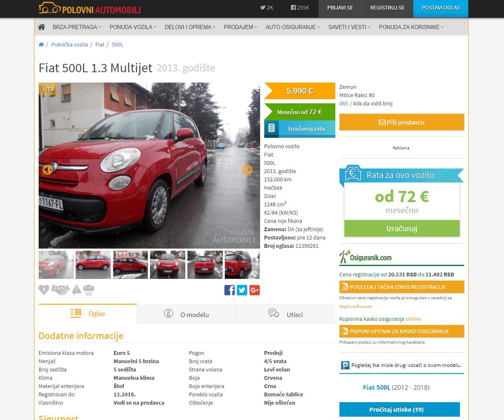Open the Putnička vozila breadcrumb link

click(69, 44)
